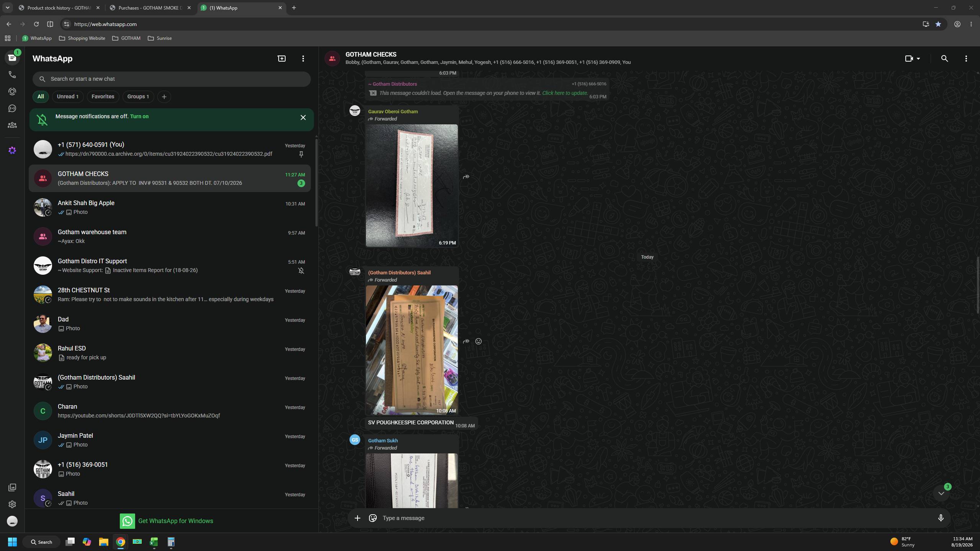Viewport: 980px width, 551px height.
Task: Open the Status updates icon
Action: coord(12,91)
